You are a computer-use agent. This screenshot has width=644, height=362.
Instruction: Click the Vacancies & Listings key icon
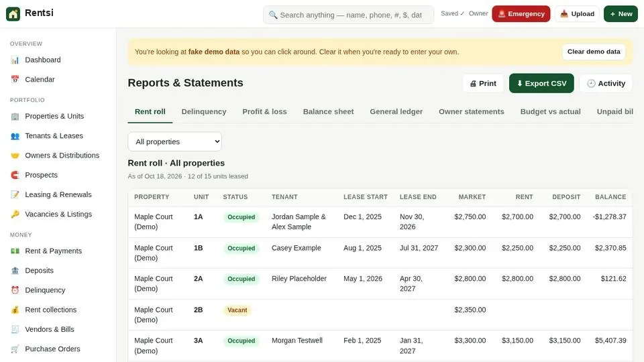pyautogui.click(x=15, y=215)
